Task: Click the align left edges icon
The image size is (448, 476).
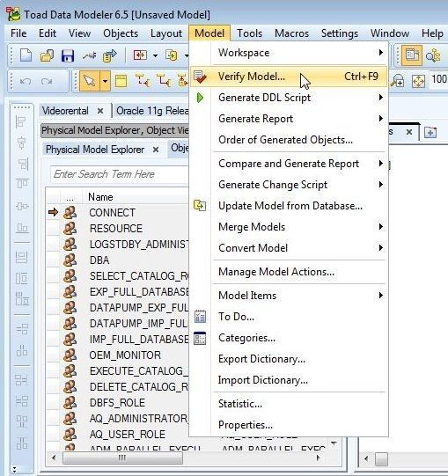Action: tap(22, 122)
